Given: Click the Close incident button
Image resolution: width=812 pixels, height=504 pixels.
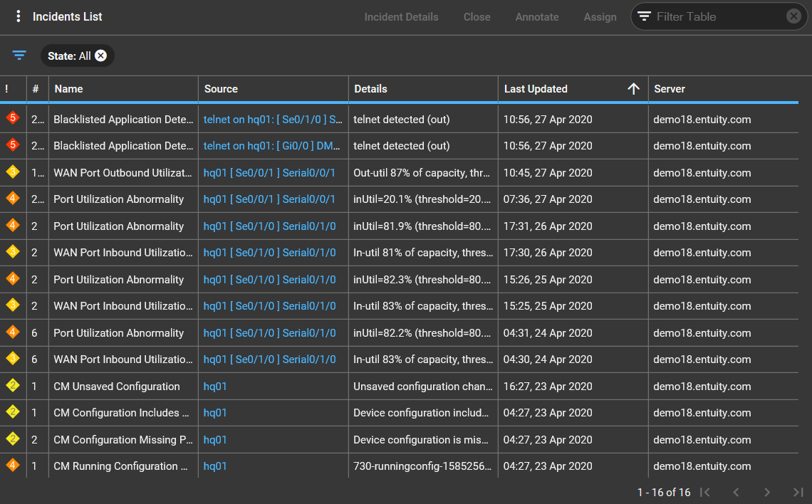Looking at the screenshot, I should [477, 17].
